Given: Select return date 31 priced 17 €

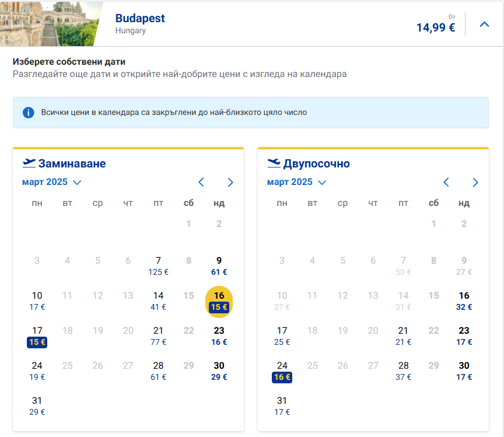Looking at the screenshot, I should point(282,406).
